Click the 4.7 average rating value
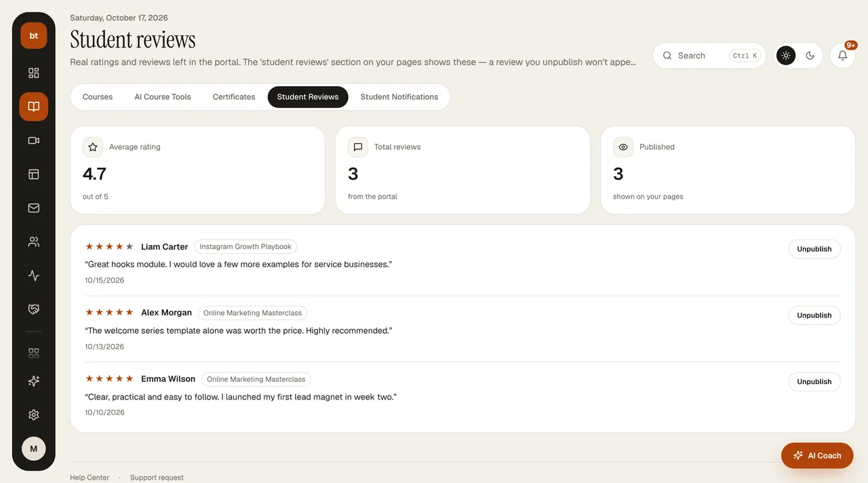868x483 pixels. coord(94,174)
